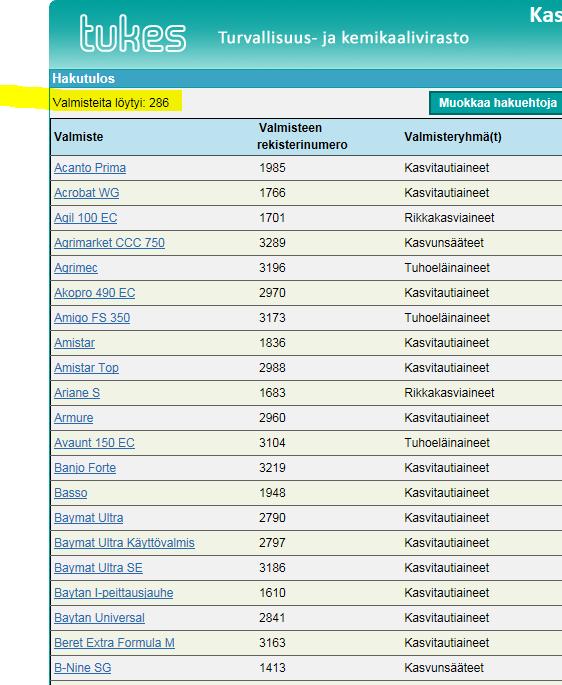Screen dimensions: 562x685
Task: Click Tuhoeläinaineet in the Agrimec row
Action: point(447,268)
